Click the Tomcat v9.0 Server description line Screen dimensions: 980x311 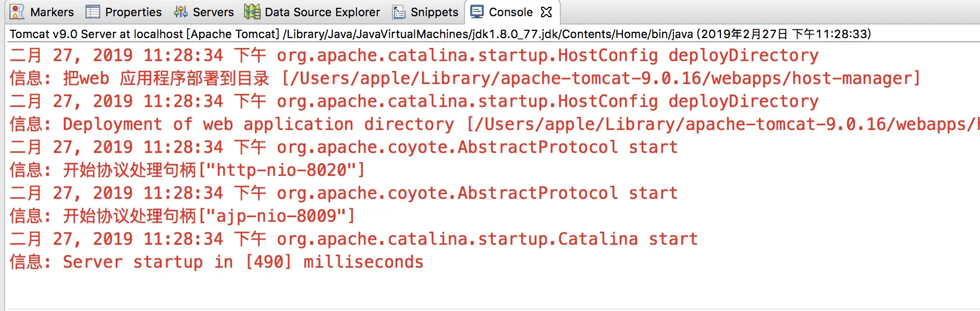440,34
